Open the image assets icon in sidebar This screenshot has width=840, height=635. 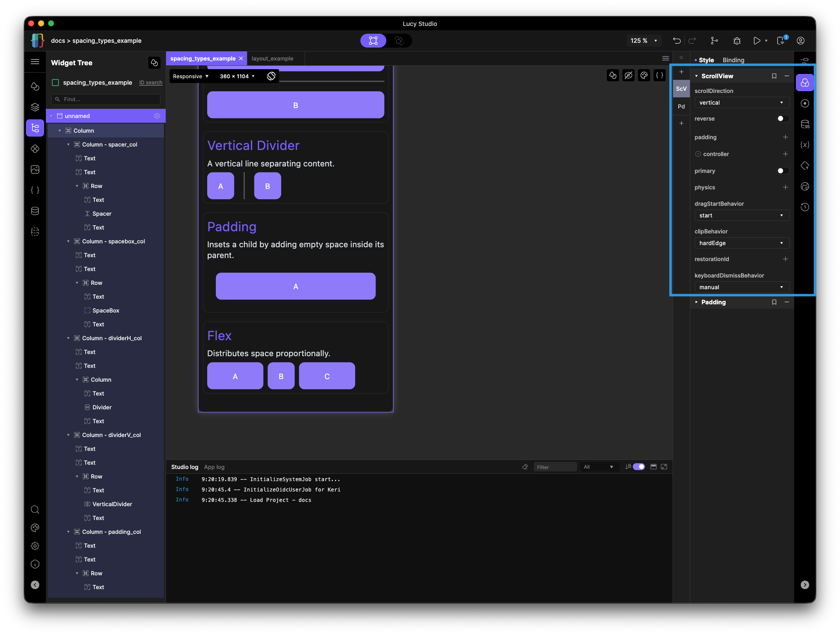(35, 169)
